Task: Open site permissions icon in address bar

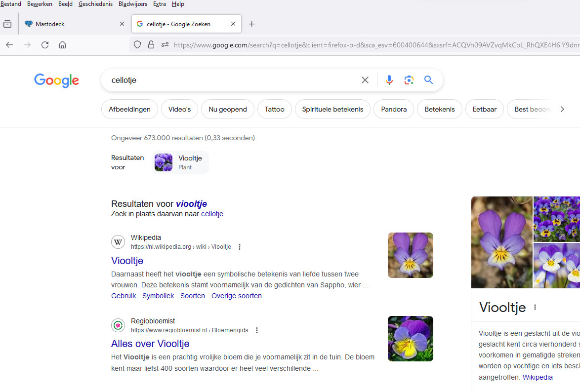Action: point(165,45)
